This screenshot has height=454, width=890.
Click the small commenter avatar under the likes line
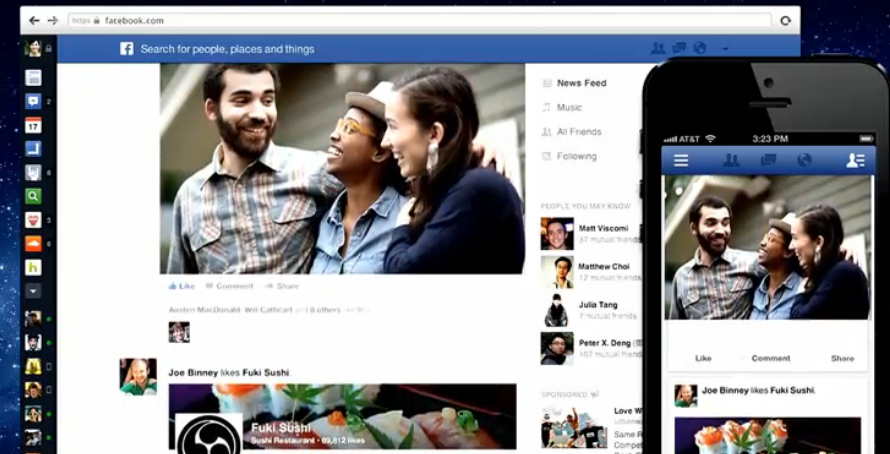pos(179,332)
